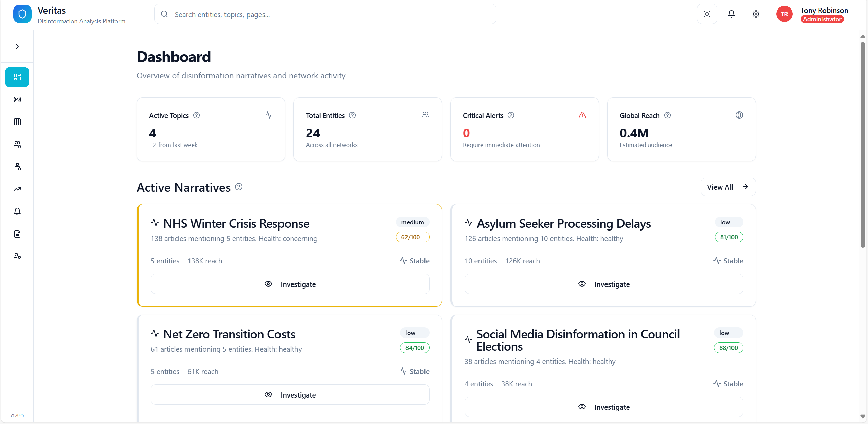
Task: Open the topics grid icon in the sidebar
Action: pos(17,122)
